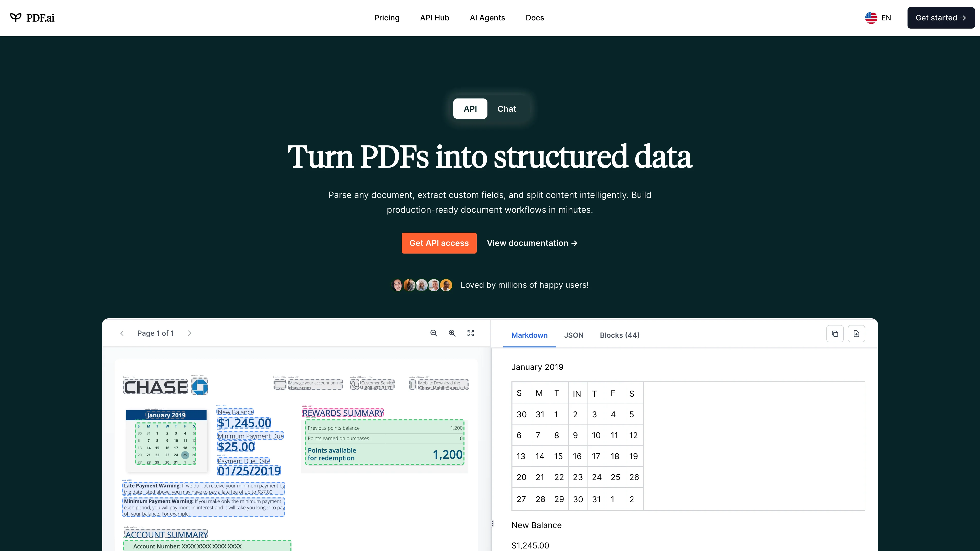The width and height of the screenshot is (980, 551).
Task: Click the REWARDS SUMMARY title block
Action: tap(343, 413)
